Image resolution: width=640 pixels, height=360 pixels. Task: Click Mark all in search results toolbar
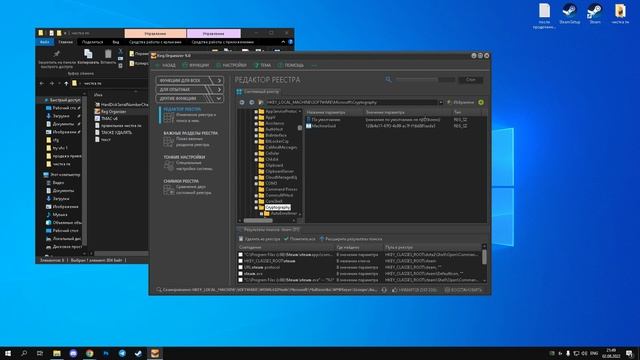pos(300,239)
